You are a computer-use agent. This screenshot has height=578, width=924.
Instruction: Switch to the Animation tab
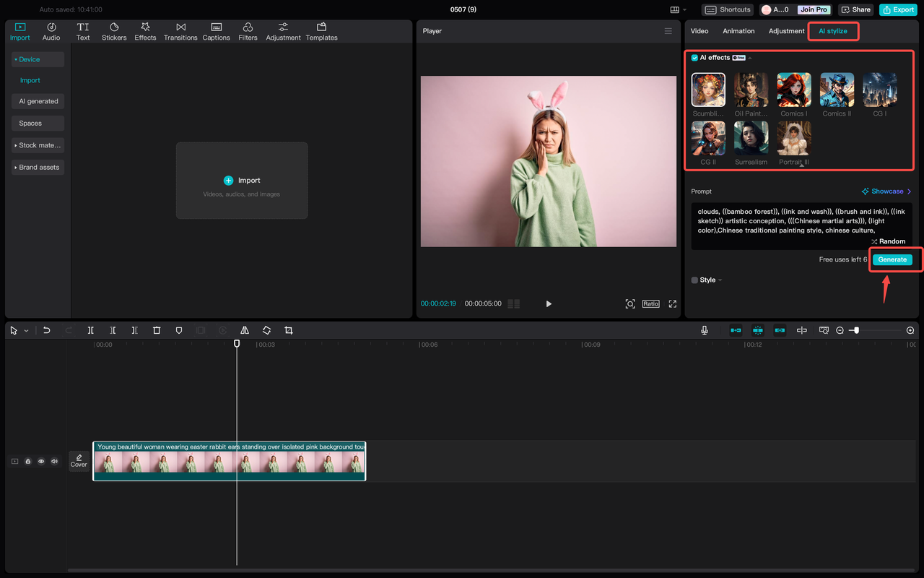[x=738, y=31]
